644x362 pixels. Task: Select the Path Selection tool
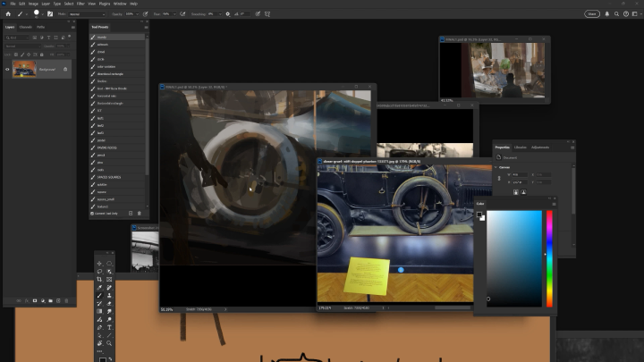point(99,335)
